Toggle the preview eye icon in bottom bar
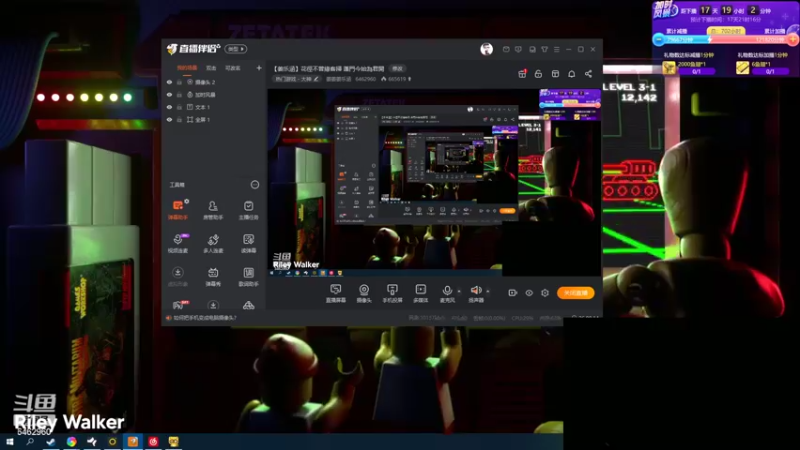This screenshot has width=800, height=450. point(529,293)
